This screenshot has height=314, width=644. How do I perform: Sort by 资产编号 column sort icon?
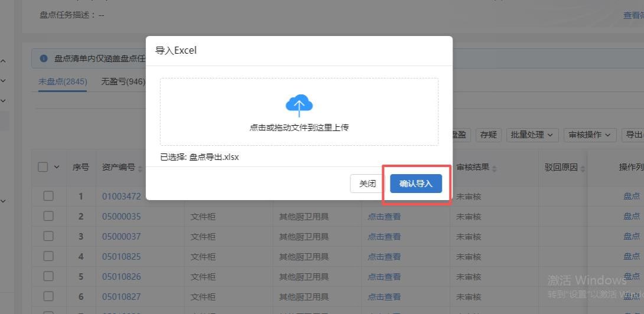pos(140,168)
